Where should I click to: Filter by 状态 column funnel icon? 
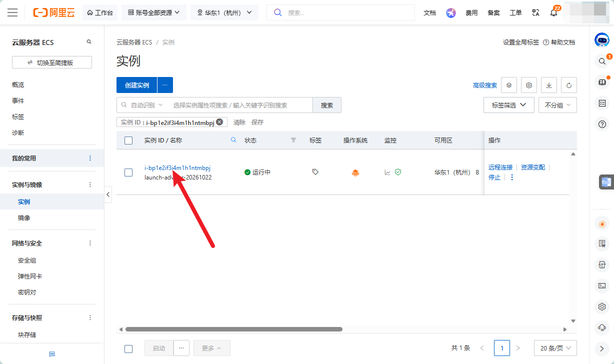point(293,140)
